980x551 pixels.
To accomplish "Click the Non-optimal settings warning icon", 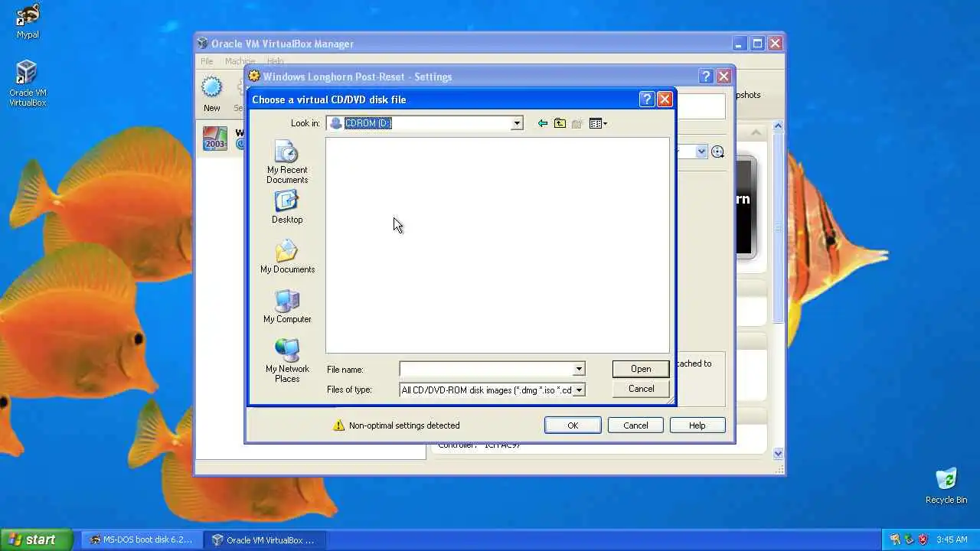I will tap(339, 425).
